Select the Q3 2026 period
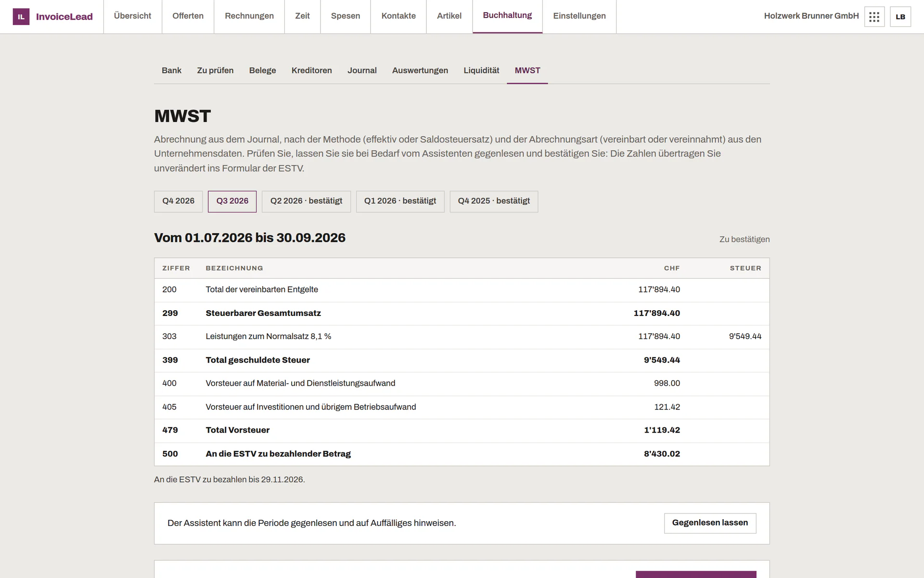 pos(232,201)
